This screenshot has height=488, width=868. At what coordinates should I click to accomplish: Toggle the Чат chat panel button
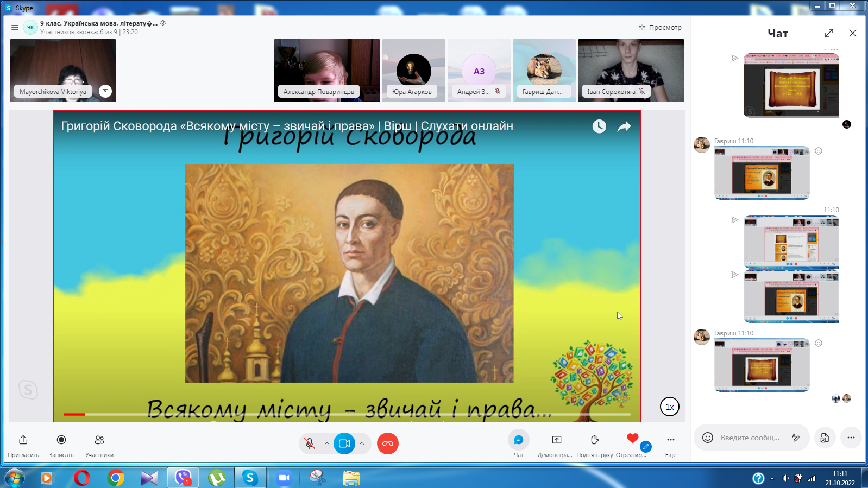point(519,440)
